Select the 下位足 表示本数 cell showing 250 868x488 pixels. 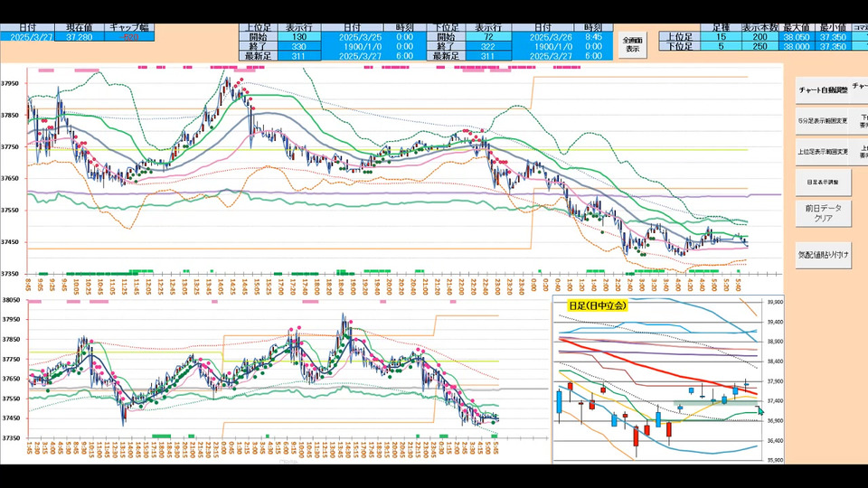click(760, 46)
